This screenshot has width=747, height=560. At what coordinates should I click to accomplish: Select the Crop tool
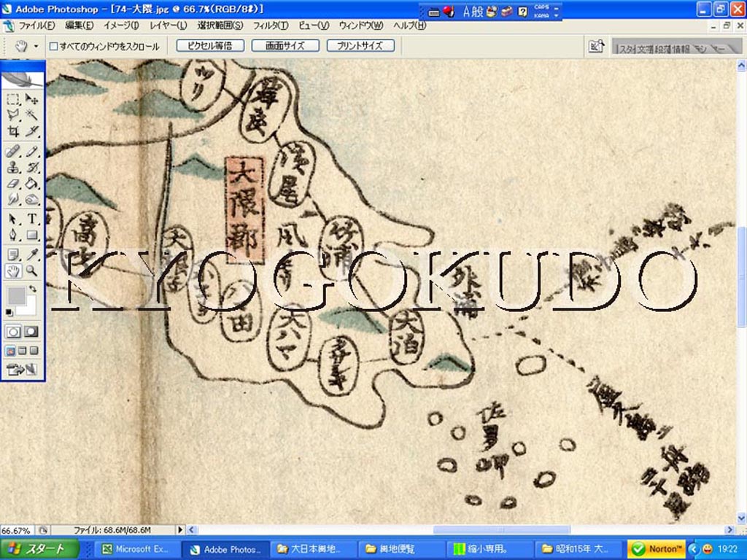[x=13, y=131]
